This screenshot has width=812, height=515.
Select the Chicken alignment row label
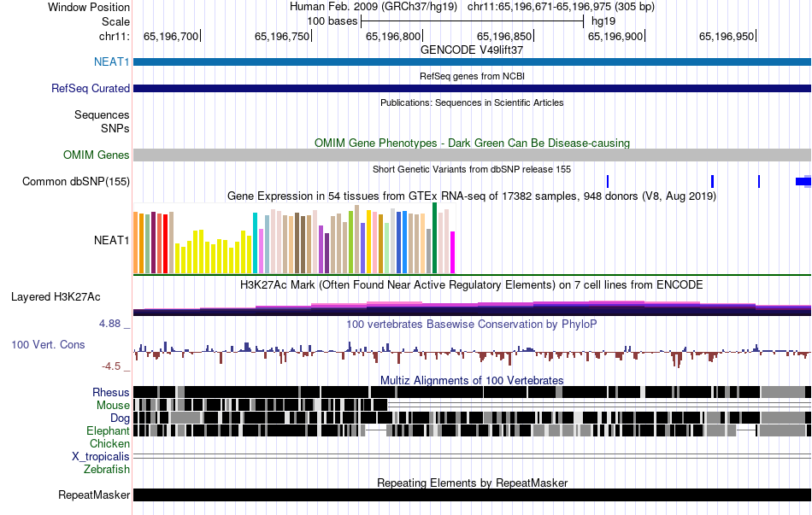coord(109,443)
